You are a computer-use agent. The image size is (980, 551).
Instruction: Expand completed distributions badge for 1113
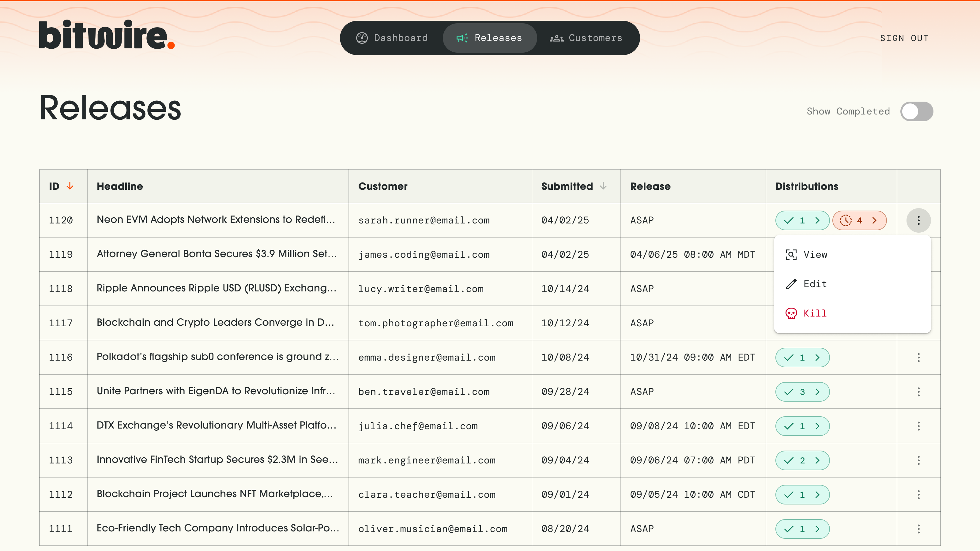pos(802,460)
